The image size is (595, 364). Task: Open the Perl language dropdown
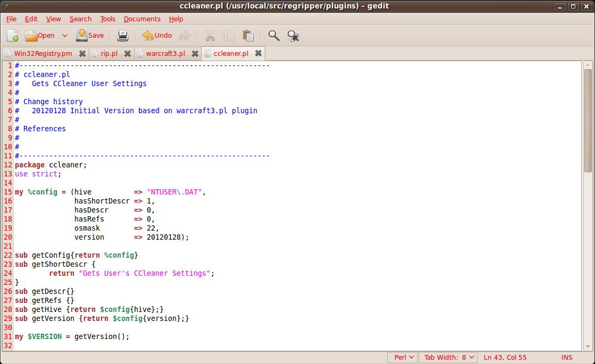click(403, 357)
